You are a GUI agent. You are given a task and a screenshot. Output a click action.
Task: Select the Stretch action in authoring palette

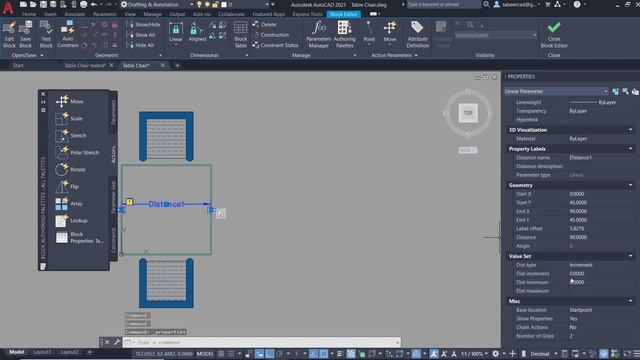pyautogui.click(x=71, y=136)
